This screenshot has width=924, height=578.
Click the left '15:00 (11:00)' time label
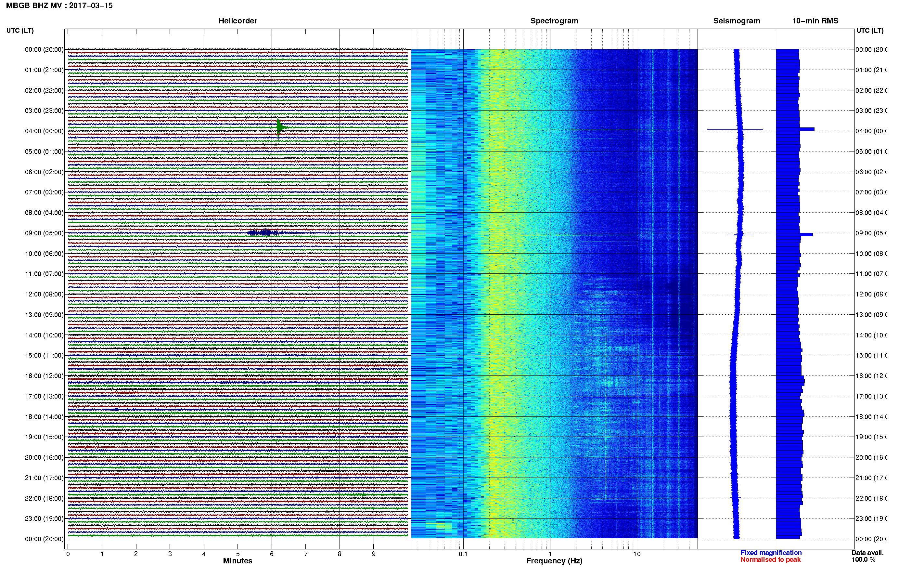(x=44, y=356)
